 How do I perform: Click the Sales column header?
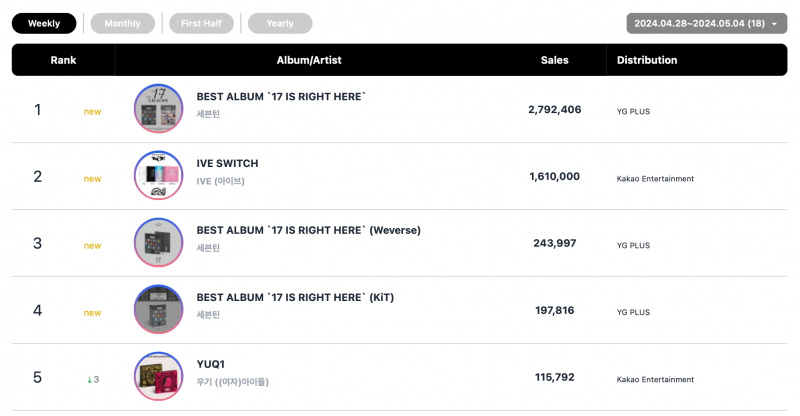[x=555, y=60]
